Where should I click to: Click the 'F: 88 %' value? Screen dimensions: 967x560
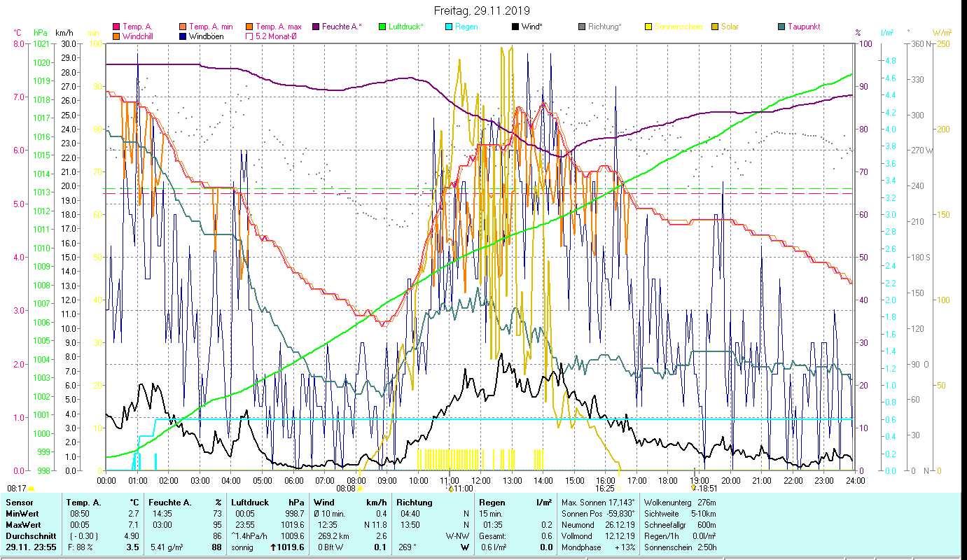81,547
